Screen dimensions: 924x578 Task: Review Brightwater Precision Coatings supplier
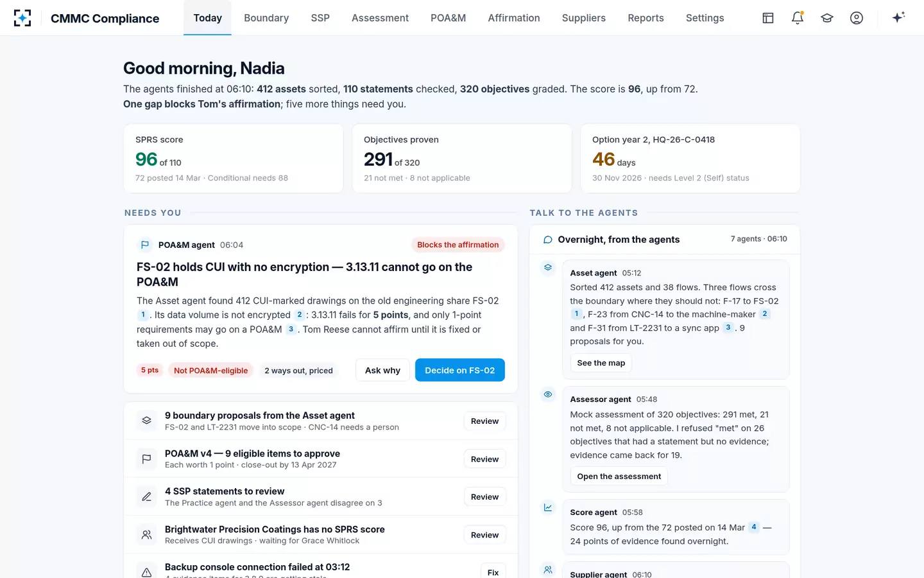point(484,535)
